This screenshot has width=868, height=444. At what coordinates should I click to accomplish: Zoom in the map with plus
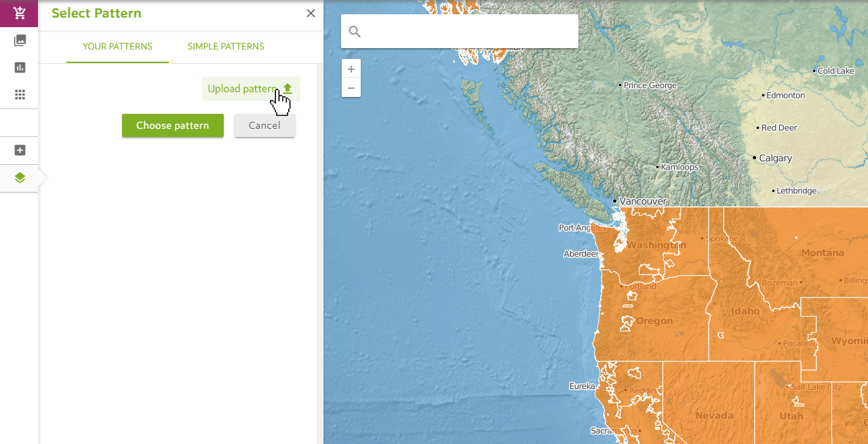[351, 69]
